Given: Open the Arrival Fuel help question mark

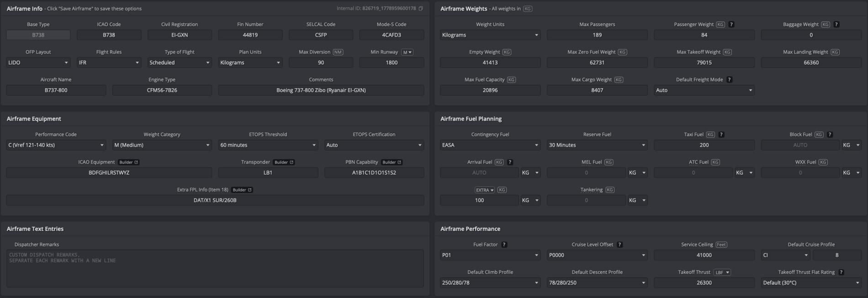Looking at the screenshot, I should (510, 162).
